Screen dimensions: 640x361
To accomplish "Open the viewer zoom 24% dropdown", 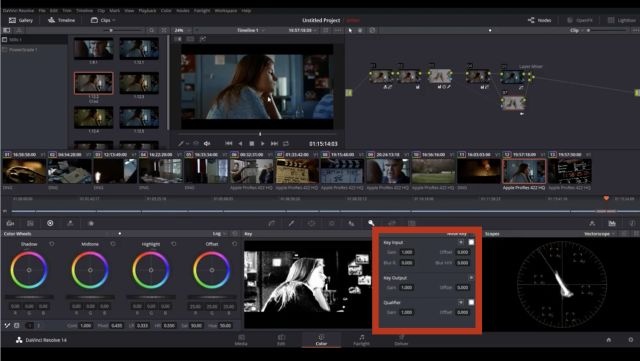I will click(x=182, y=30).
